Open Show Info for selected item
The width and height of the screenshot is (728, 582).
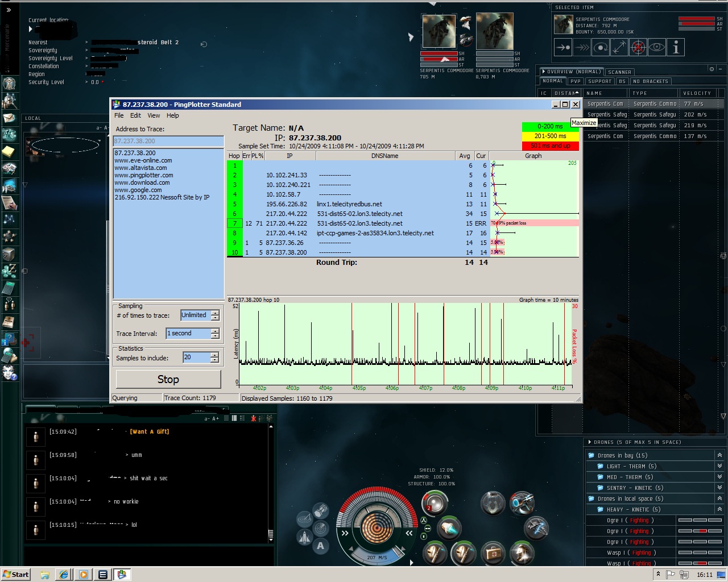[x=676, y=48]
